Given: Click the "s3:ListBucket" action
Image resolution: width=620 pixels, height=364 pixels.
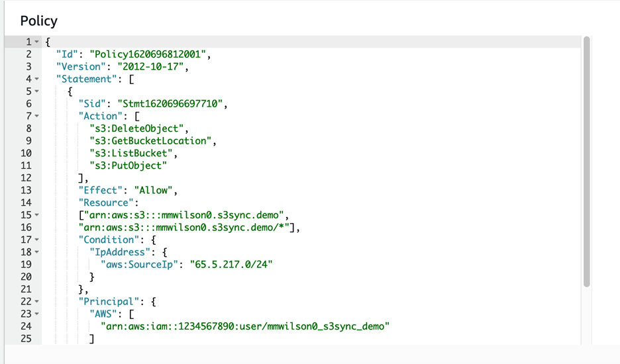Looking at the screenshot, I should 131,153.
